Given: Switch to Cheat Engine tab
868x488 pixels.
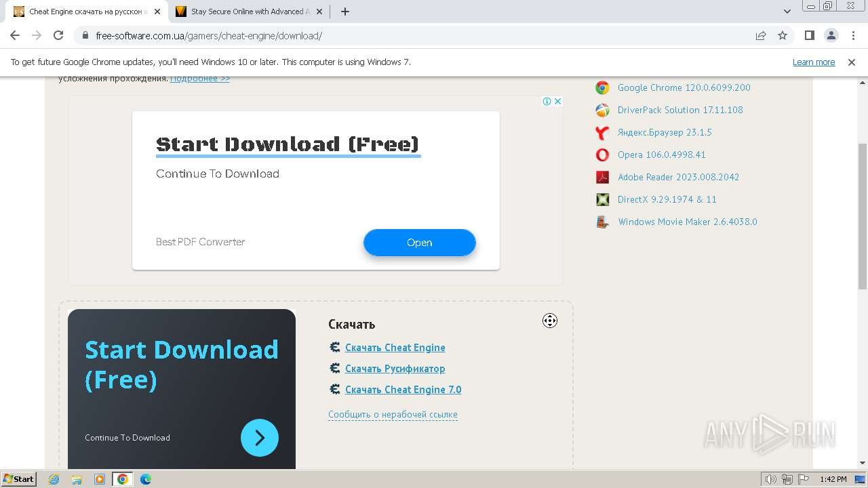Looking at the screenshot, I should click(87, 12).
